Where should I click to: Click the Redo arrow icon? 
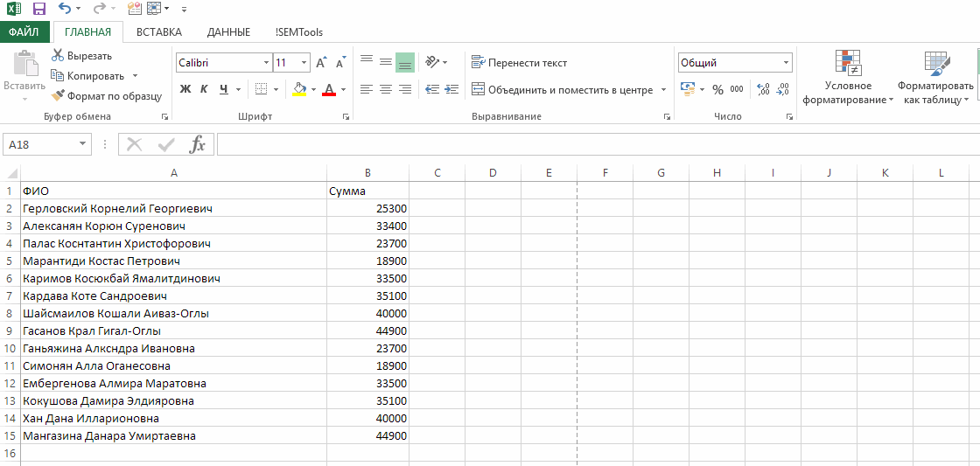[x=99, y=9]
